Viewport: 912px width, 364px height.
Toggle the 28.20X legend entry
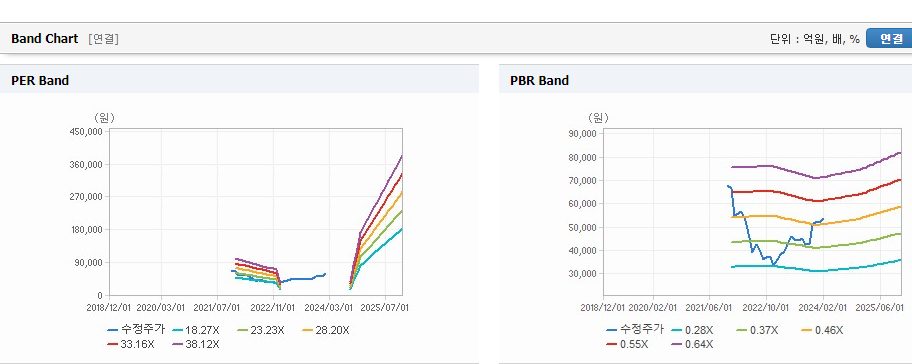326,330
